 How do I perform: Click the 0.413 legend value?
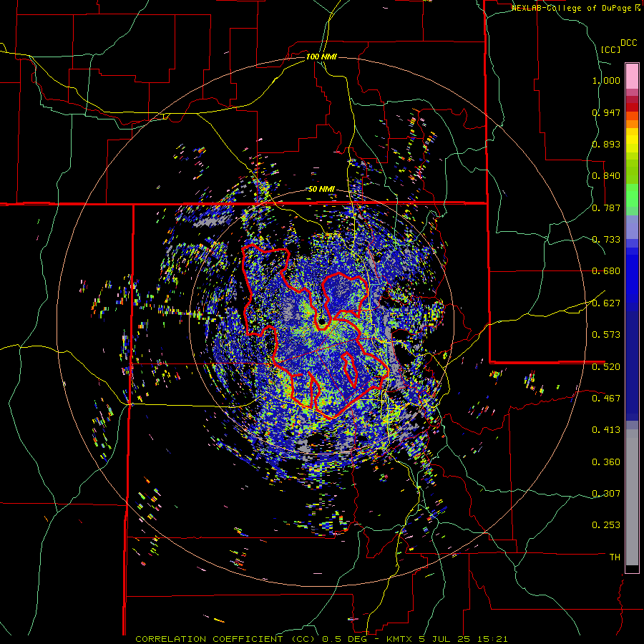tap(606, 430)
